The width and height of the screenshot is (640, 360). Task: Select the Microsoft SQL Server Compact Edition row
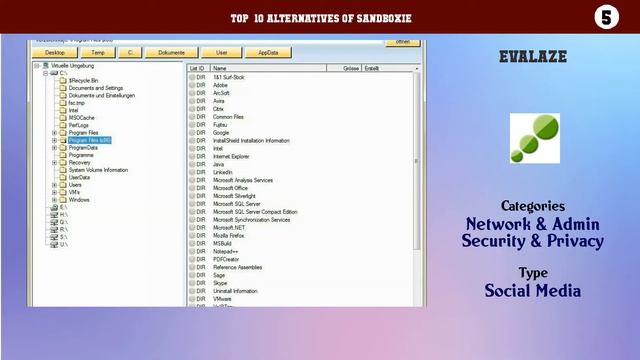[x=300, y=212]
